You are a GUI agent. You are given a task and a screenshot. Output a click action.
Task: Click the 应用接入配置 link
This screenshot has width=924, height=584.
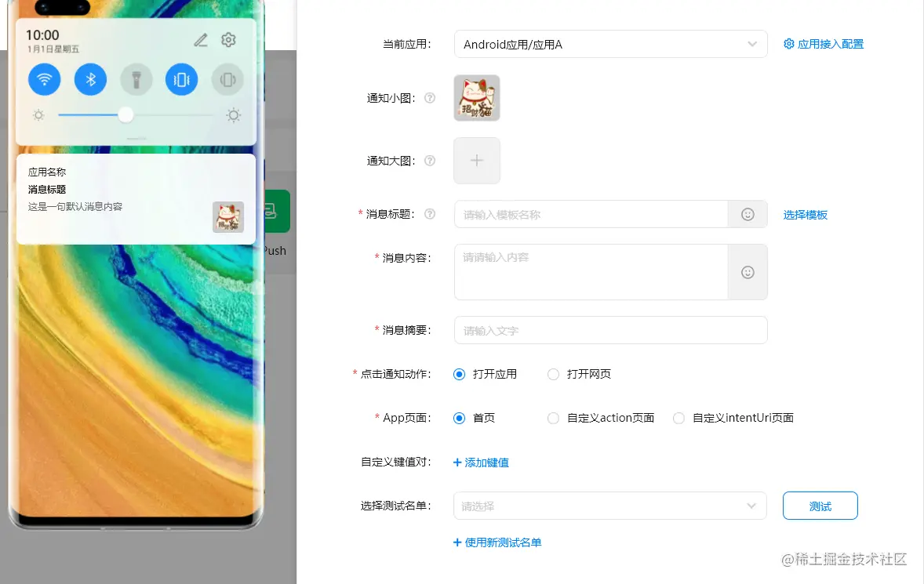point(831,44)
